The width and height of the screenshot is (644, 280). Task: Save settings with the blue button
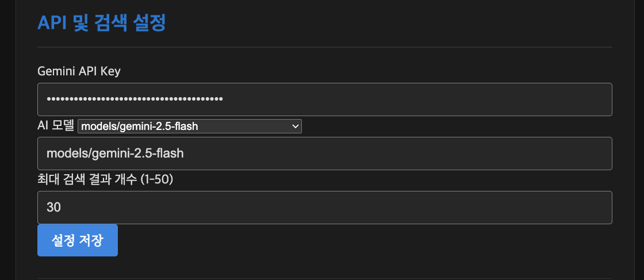pos(78,240)
